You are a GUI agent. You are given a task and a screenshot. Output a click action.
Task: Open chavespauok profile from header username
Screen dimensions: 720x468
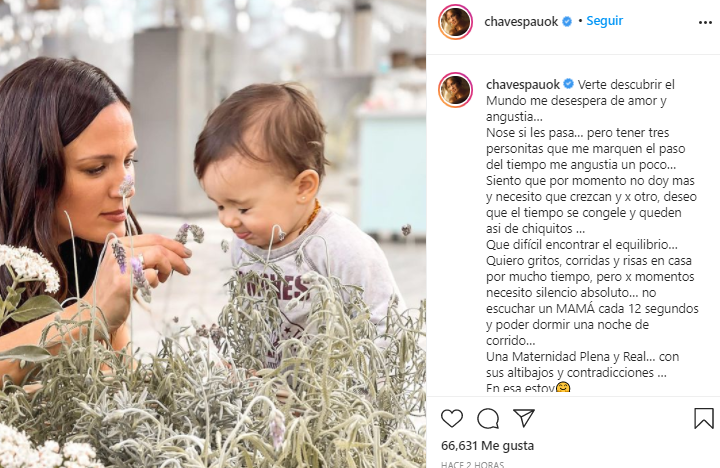click(521, 22)
